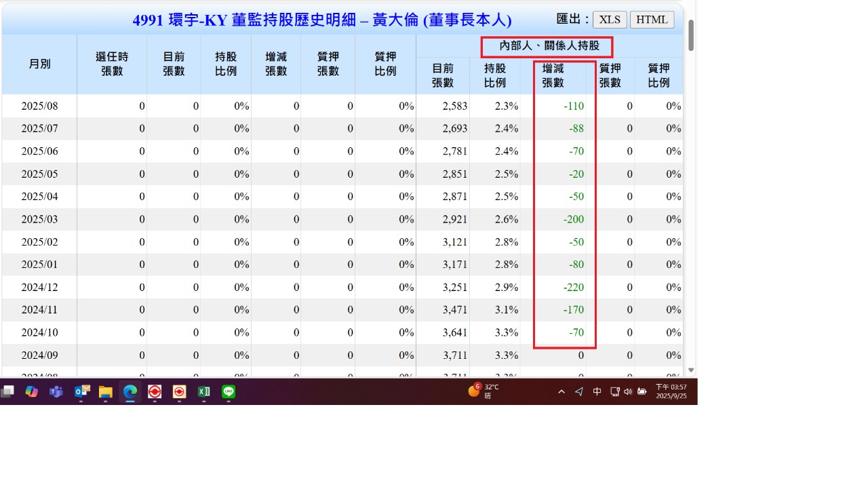Viewport: 868px width, 483px height.
Task: Open the clock and date panel
Action: (x=671, y=391)
